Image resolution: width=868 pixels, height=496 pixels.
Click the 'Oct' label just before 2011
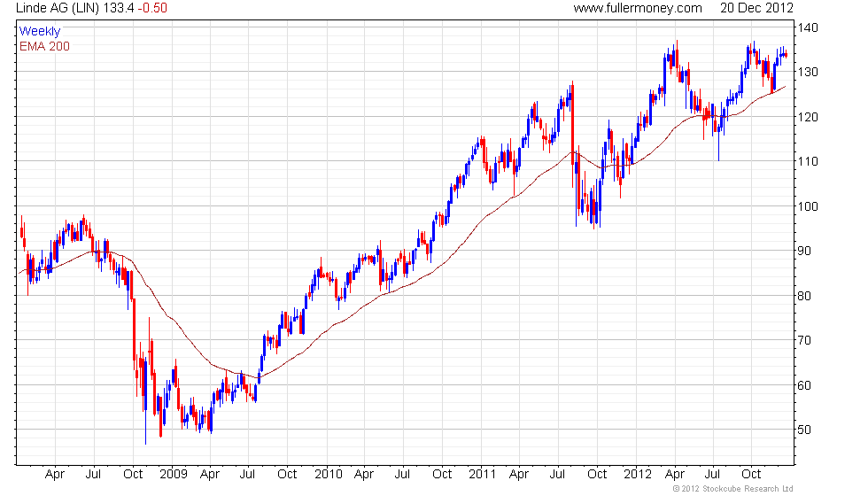[x=442, y=475]
